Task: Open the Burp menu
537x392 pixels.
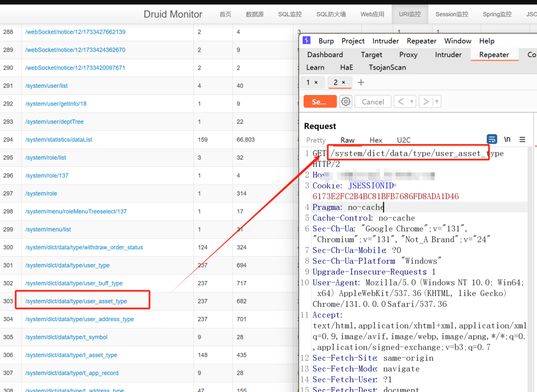Action: (x=326, y=41)
